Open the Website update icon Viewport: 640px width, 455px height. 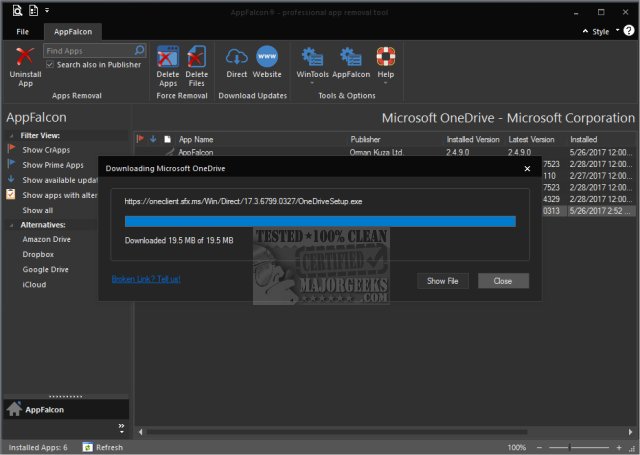[x=267, y=56]
